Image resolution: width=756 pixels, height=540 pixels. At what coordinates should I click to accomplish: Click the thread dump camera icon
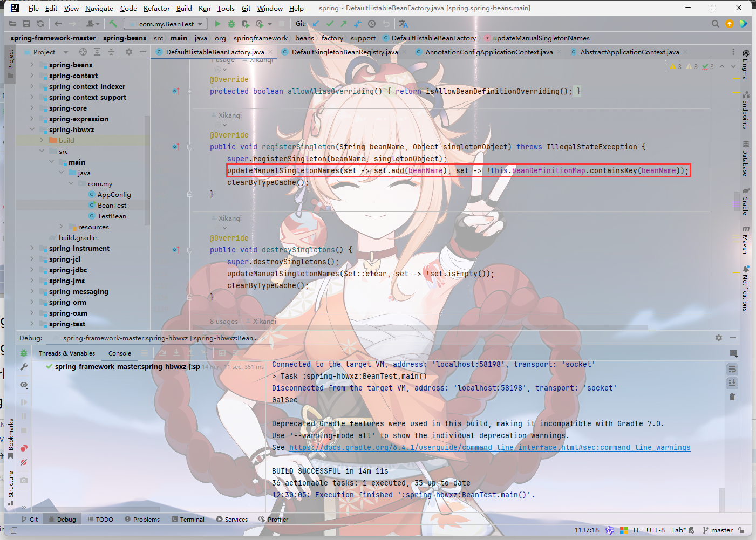(x=24, y=480)
